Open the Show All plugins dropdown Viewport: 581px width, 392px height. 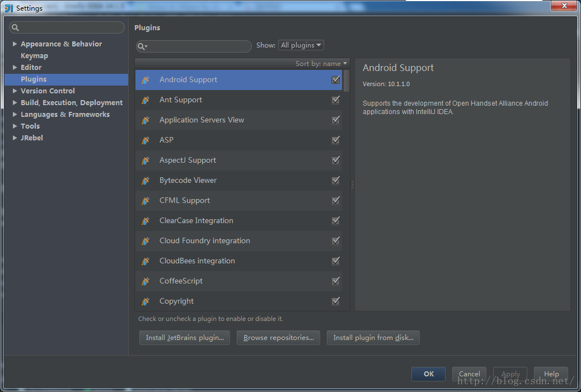click(301, 45)
